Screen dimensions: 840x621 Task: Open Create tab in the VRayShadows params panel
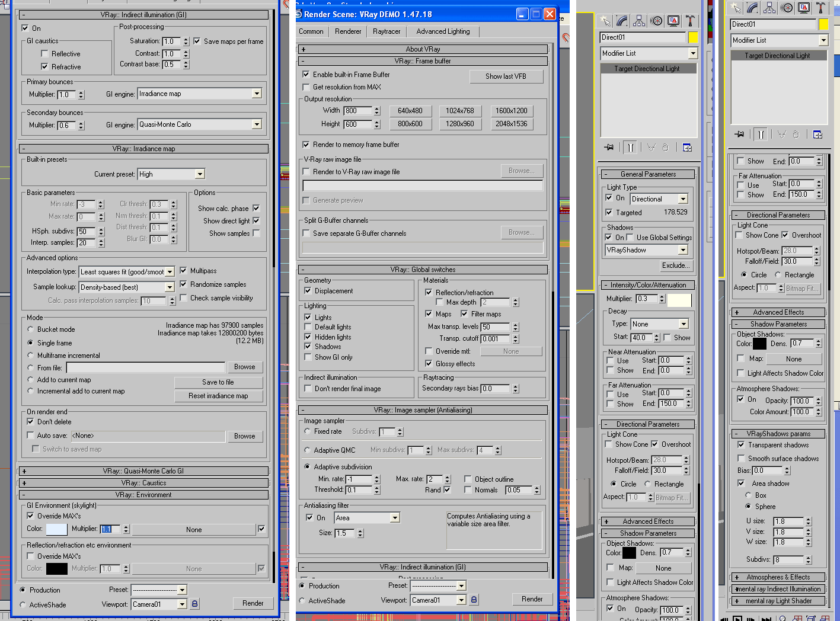pos(736,8)
